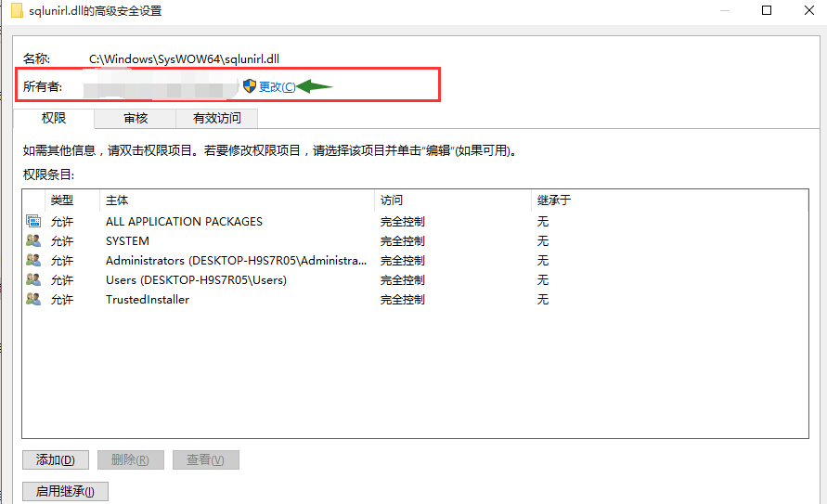The height and width of the screenshot is (504, 827).
Task: Open the 审核 tab
Action: pyautogui.click(x=136, y=118)
